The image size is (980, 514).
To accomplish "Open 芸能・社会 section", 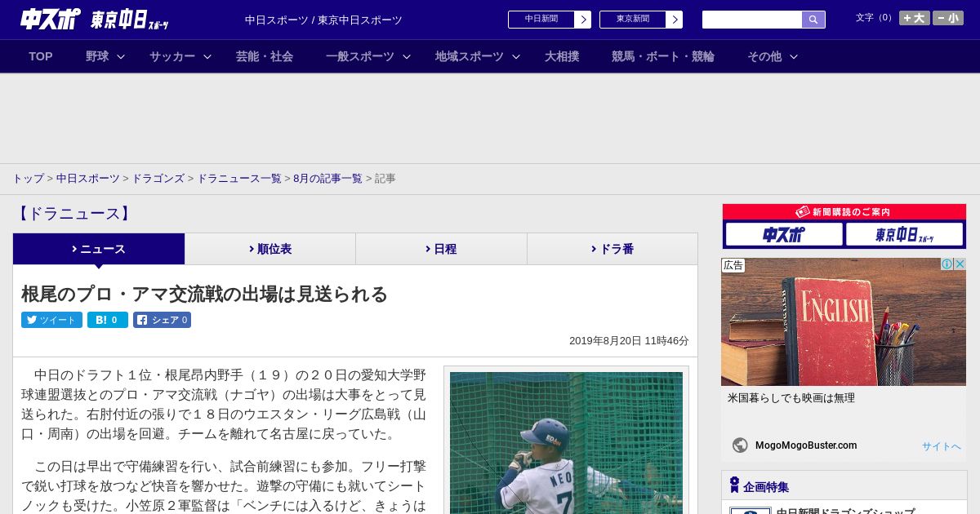I will tap(265, 56).
